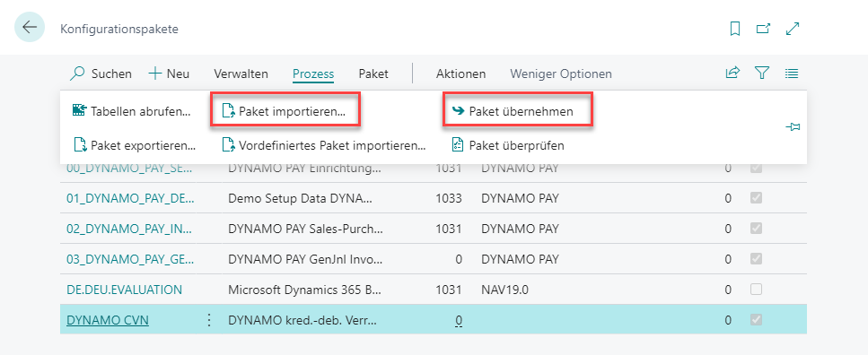Toggle checkbox in 02_DYNAMO_PAY_IN row
The height and width of the screenshot is (355, 868).
point(756,229)
